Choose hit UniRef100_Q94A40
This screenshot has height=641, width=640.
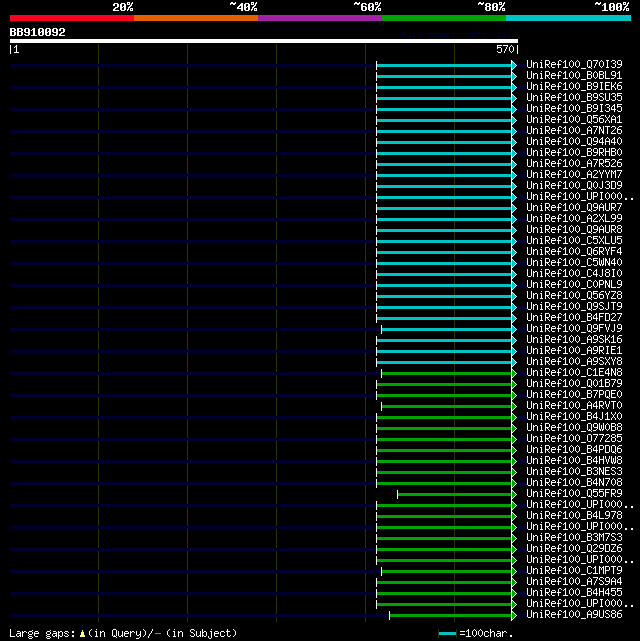coord(574,141)
